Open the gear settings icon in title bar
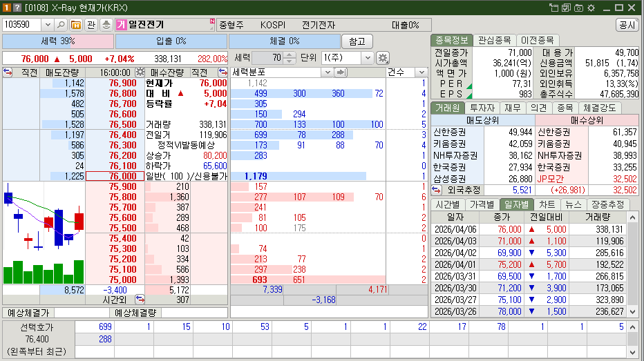The width and height of the screenshot is (644, 361). click(591, 8)
